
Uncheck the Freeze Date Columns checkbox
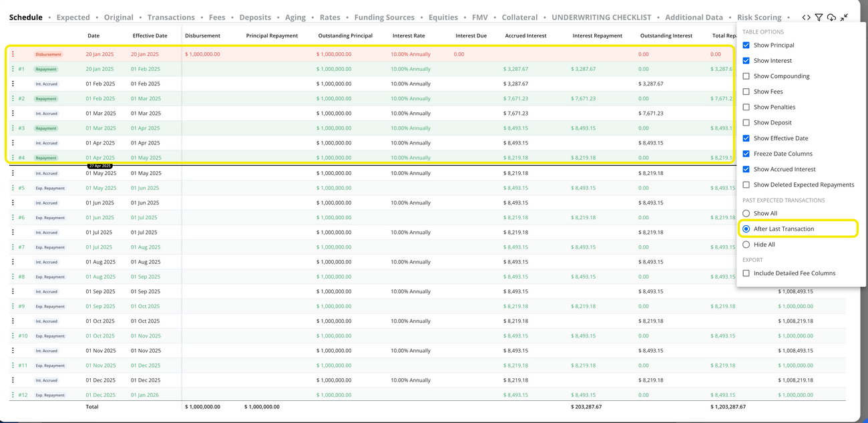coord(746,154)
